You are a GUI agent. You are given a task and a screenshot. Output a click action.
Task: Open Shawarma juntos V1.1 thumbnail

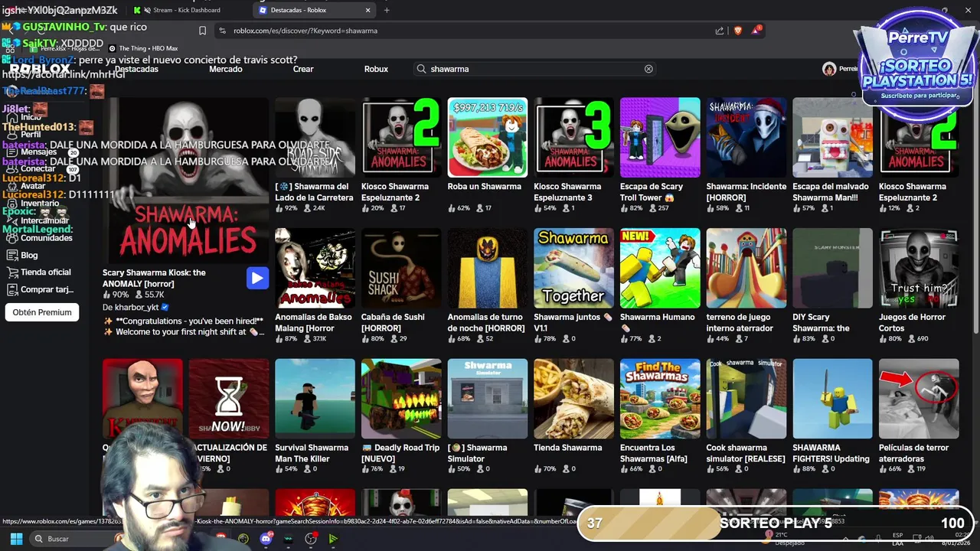[x=573, y=268]
